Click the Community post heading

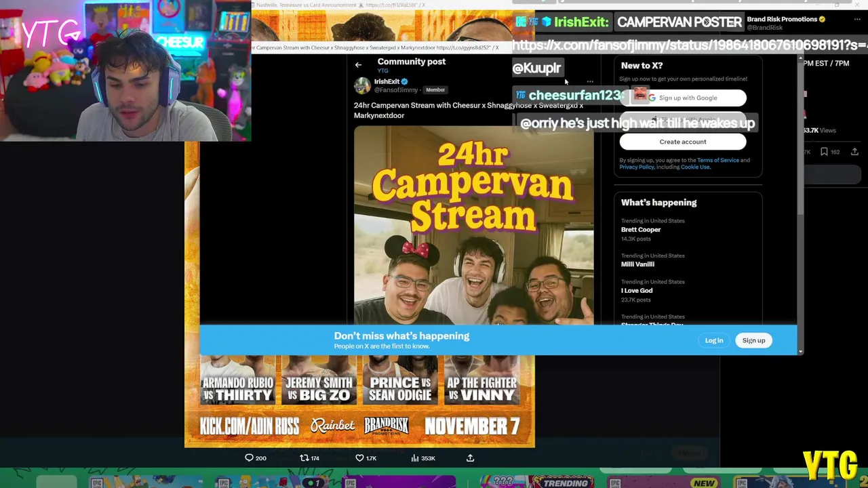[x=412, y=61]
